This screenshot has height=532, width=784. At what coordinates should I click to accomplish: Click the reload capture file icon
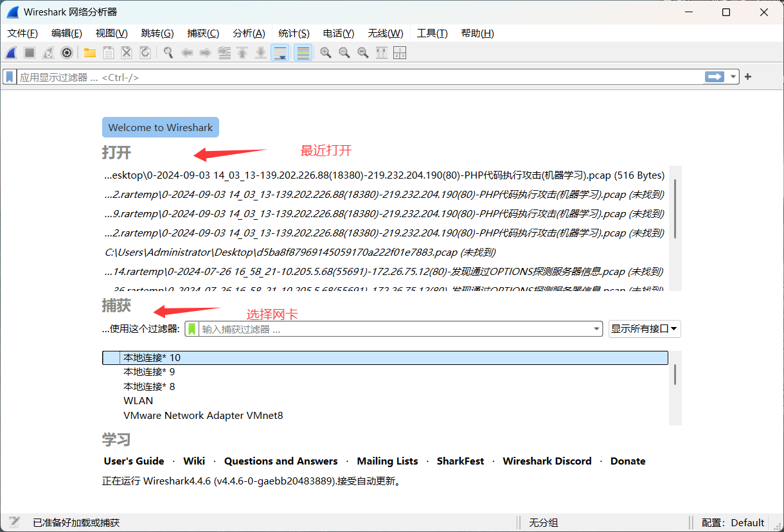coord(145,53)
